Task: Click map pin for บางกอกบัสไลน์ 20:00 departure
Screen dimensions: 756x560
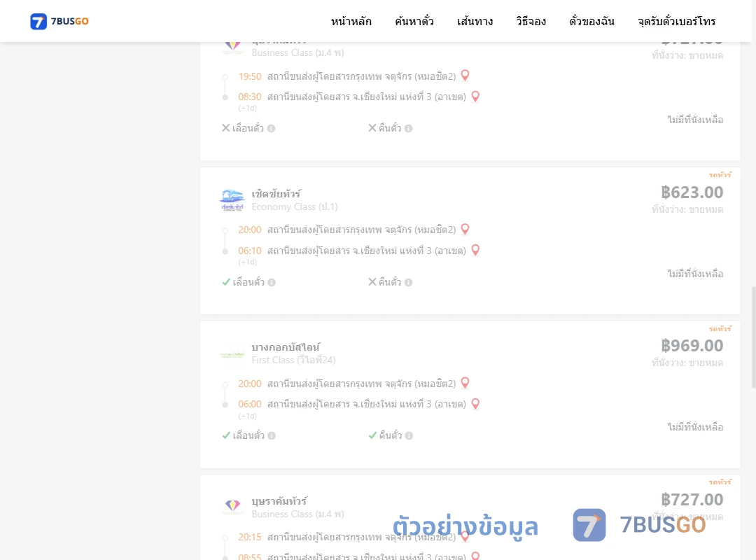Action: [465, 383]
